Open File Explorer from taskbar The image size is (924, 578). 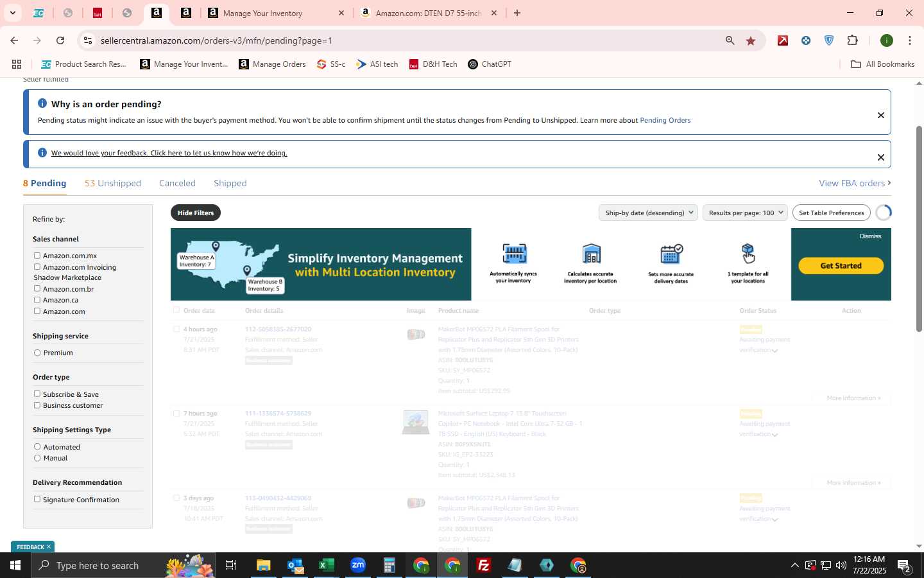click(264, 565)
